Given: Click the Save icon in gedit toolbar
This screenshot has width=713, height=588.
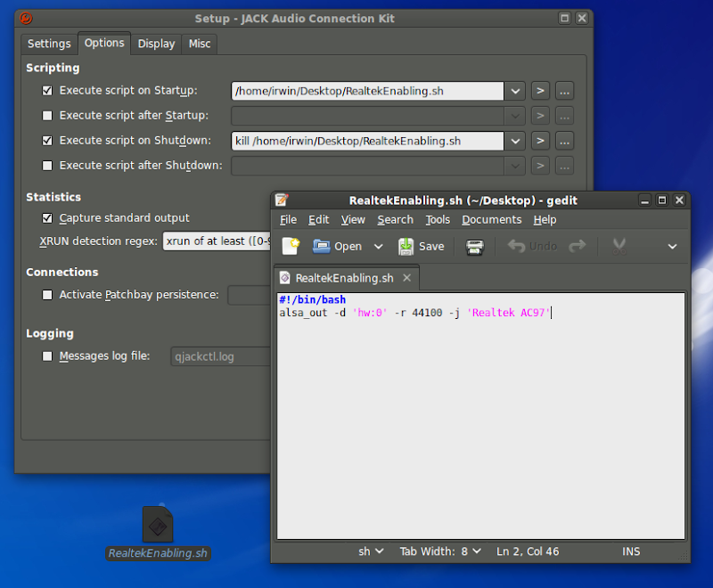Looking at the screenshot, I should pyautogui.click(x=406, y=246).
